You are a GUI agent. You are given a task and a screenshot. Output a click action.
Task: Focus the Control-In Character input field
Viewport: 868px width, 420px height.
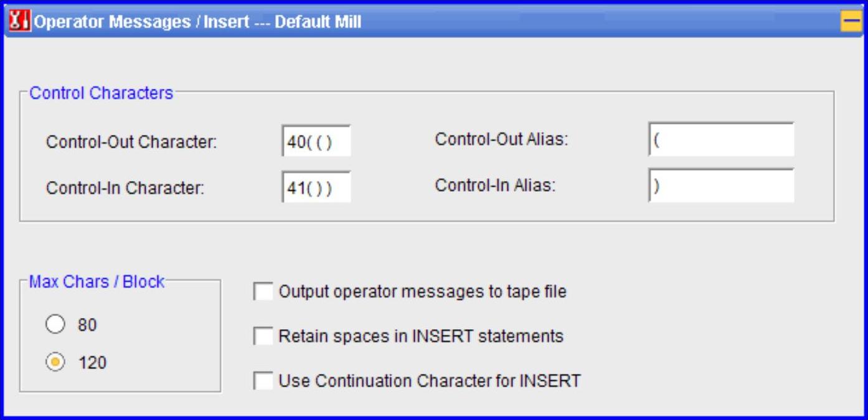pos(316,187)
